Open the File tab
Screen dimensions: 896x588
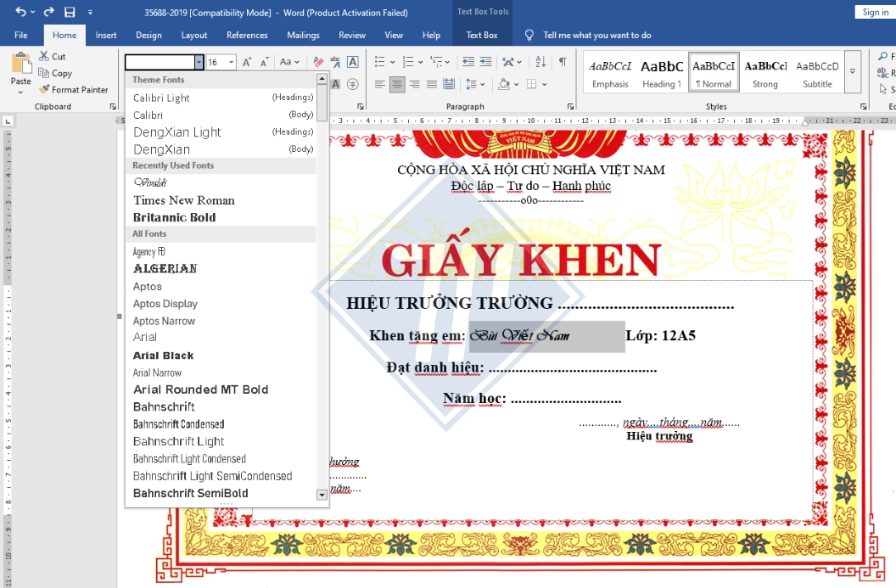click(x=21, y=36)
